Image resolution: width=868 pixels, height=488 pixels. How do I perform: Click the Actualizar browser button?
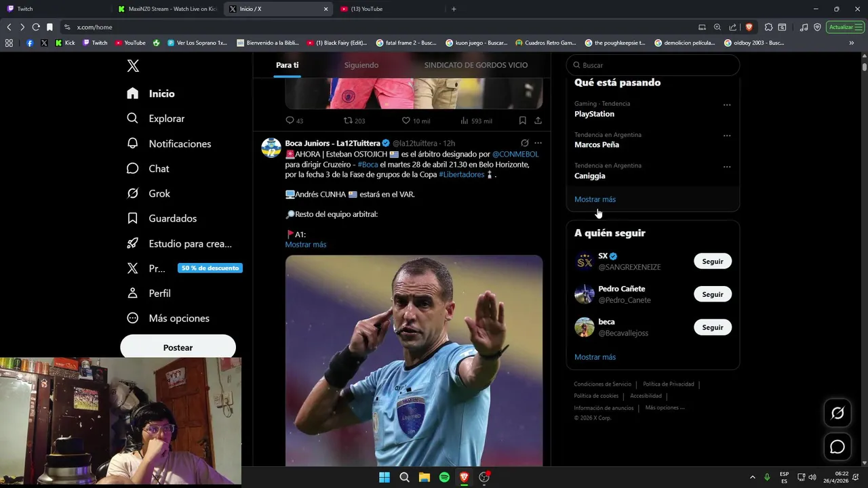pyautogui.click(x=845, y=27)
